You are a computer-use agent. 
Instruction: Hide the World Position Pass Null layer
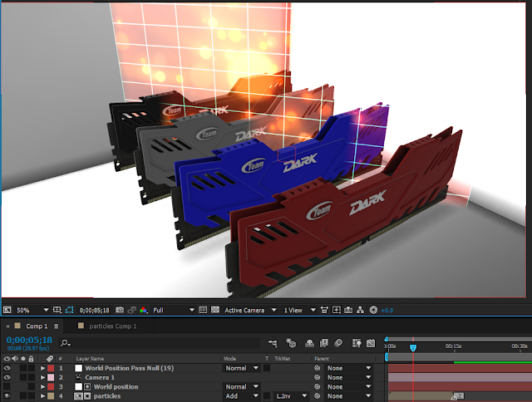7,368
